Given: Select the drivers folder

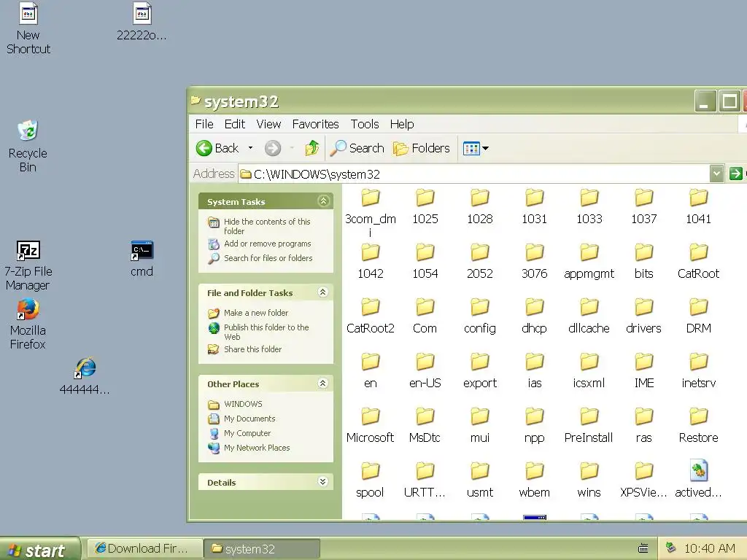Looking at the screenshot, I should [643, 316].
